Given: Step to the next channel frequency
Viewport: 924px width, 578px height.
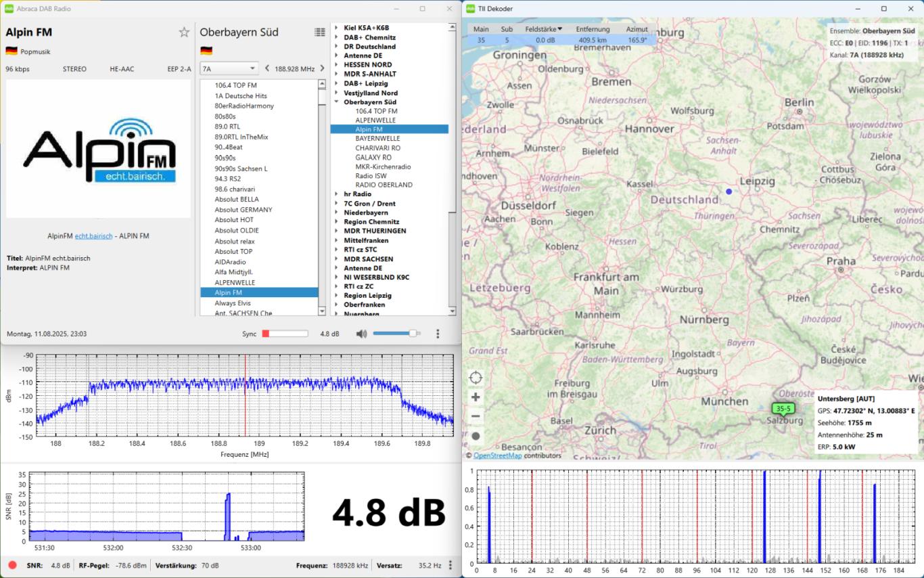Looking at the screenshot, I should [322, 68].
